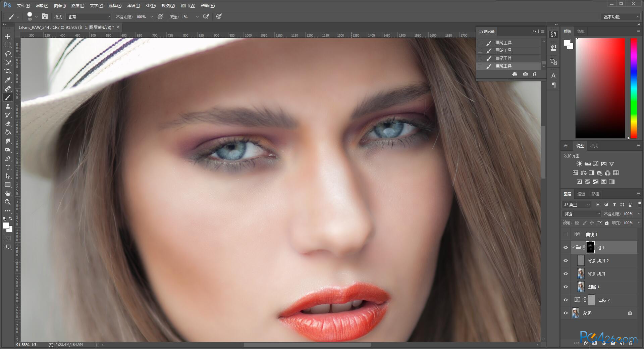Select the Move tool

click(x=8, y=36)
